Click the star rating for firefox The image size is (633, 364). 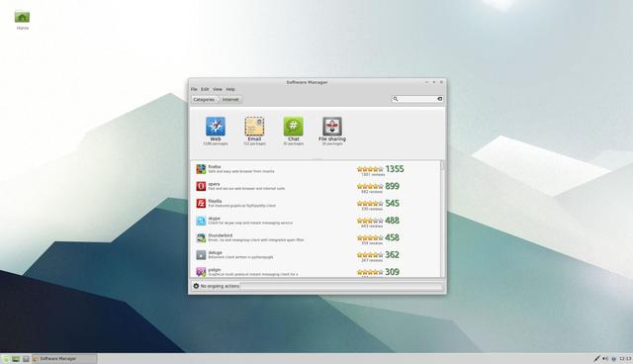click(370, 169)
